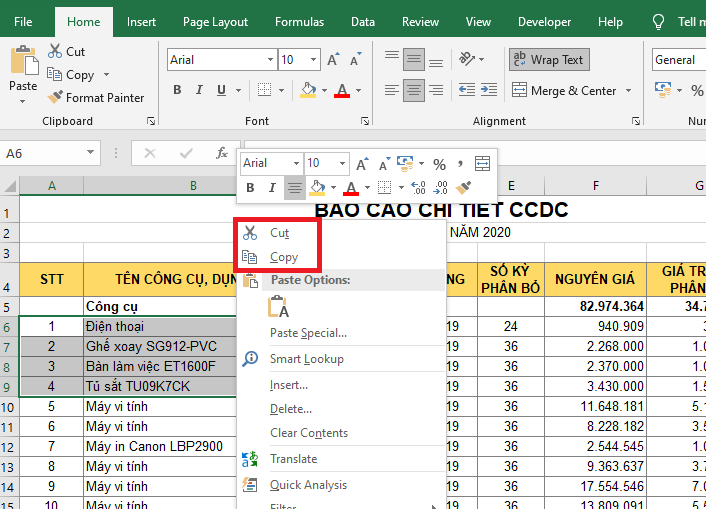Click the Format Painter brush in the ribbon

click(56, 98)
